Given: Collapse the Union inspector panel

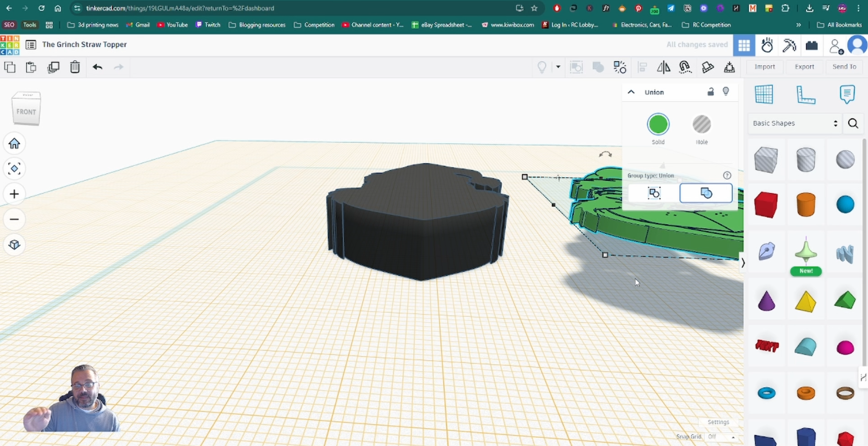Looking at the screenshot, I should [x=631, y=92].
